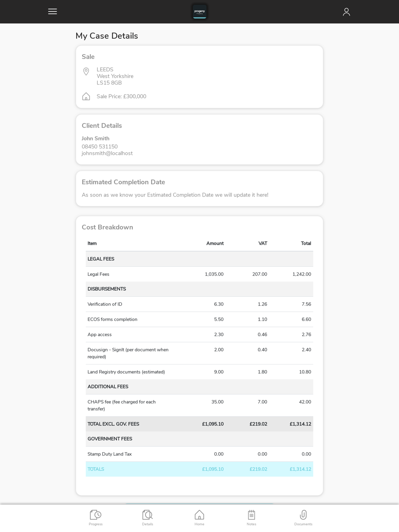This screenshot has width=399, height=532.
Task: Click the highlighted TOTALS row
Action: (199, 469)
